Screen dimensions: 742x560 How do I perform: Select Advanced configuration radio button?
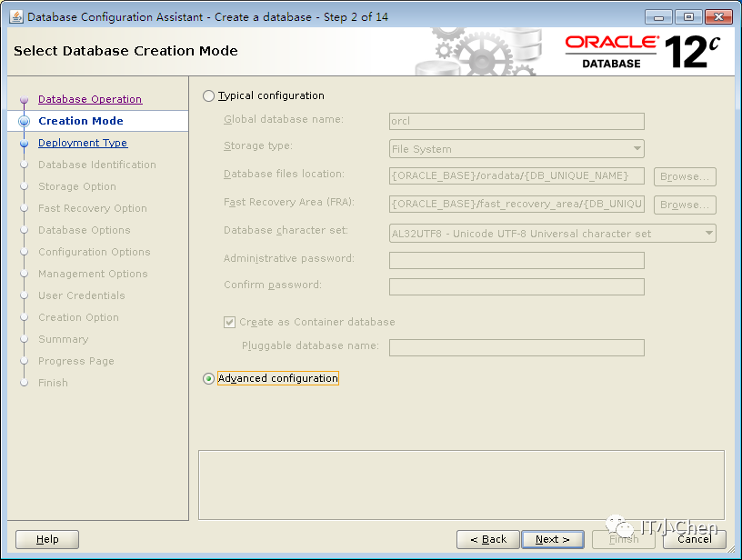pyautogui.click(x=208, y=379)
